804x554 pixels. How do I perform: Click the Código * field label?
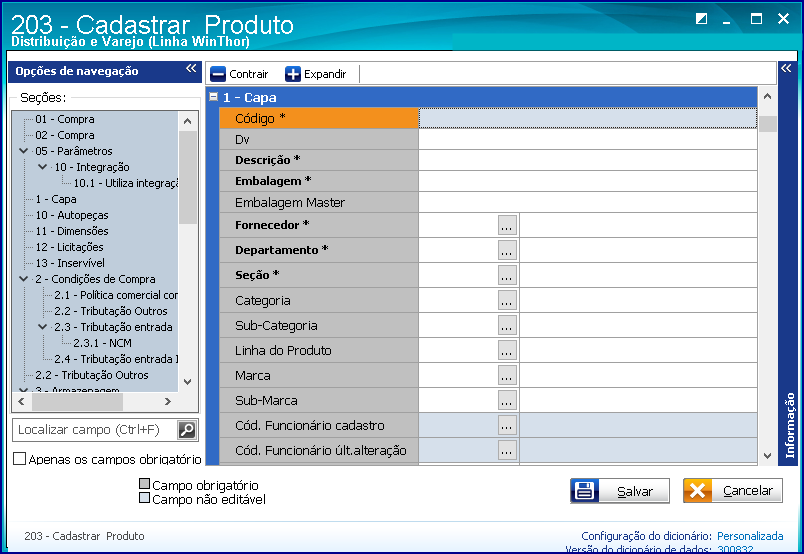pos(260,118)
